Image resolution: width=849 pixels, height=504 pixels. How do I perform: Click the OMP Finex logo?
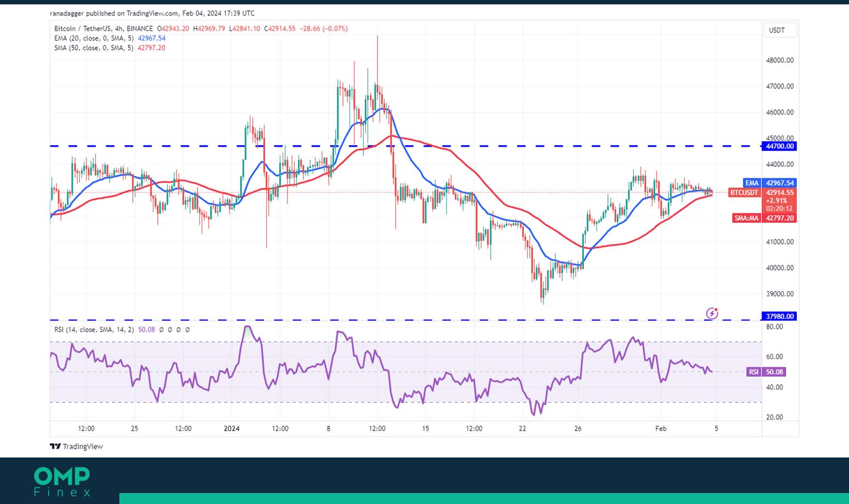[x=62, y=482]
